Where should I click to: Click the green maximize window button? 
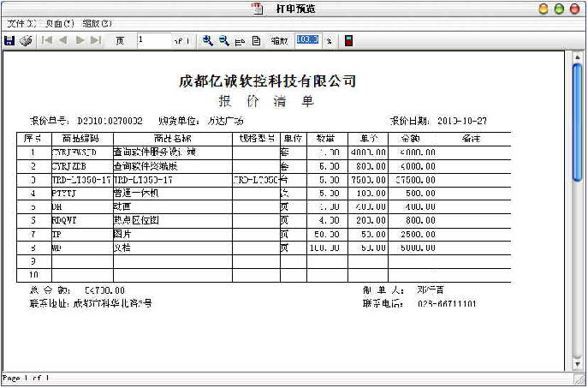click(559, 9)
